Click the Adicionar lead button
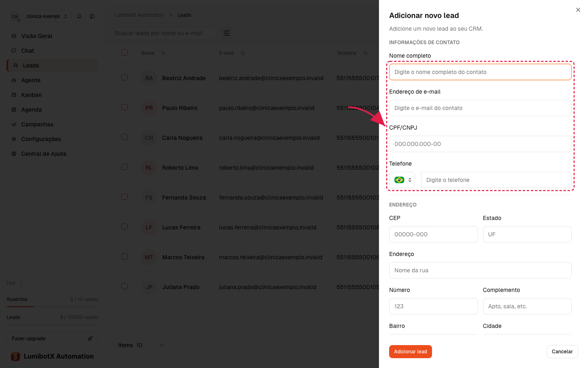588x368 pixels. point(410,352)
